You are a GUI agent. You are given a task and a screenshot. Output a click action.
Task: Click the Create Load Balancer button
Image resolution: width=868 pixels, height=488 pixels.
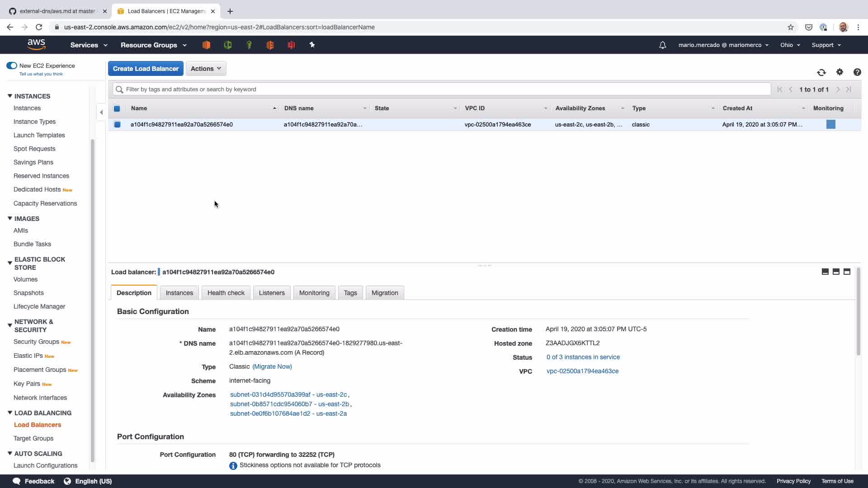[x=146, y=69]
